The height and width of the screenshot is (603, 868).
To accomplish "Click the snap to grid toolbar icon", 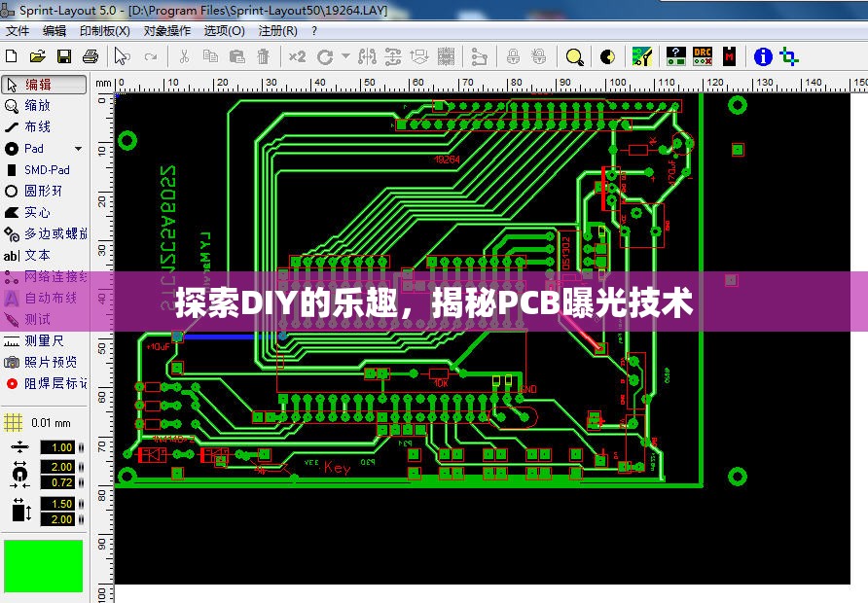I will [447, 56].
